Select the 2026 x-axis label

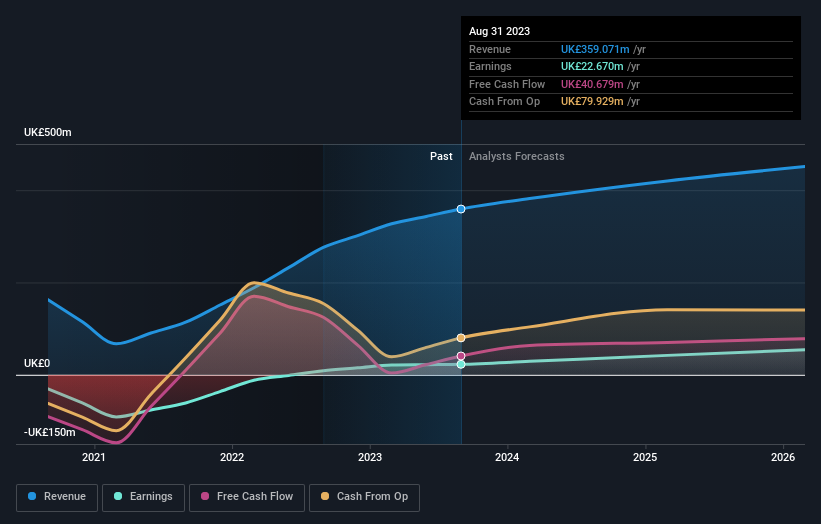click(783, 457)
